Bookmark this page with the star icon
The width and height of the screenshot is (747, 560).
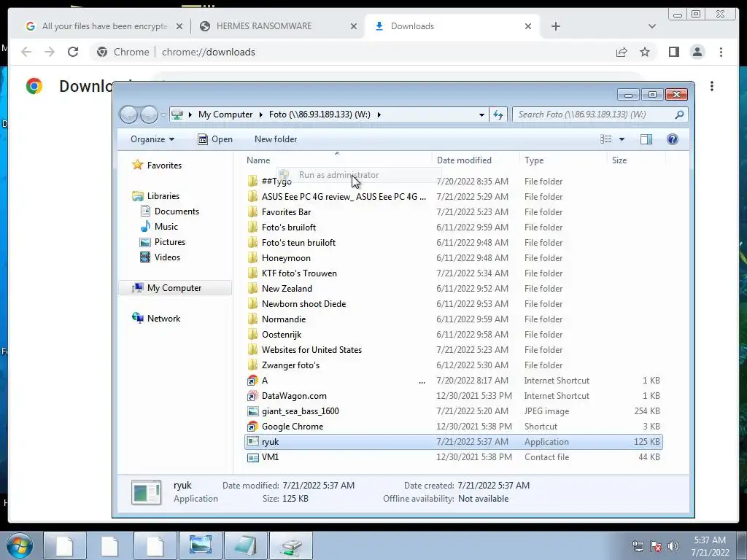point(645,52)
